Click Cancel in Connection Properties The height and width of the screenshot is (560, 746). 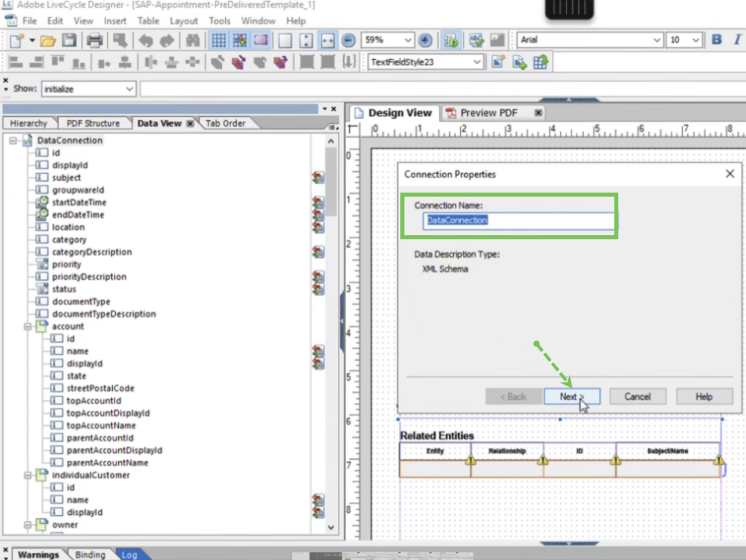click(x=637, y=397)
